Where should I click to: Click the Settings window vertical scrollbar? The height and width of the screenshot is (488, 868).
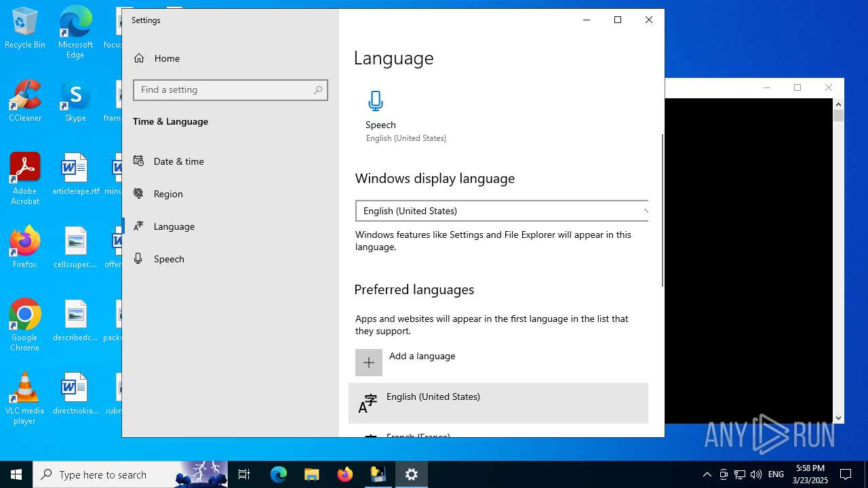click(x=663, y=210)
